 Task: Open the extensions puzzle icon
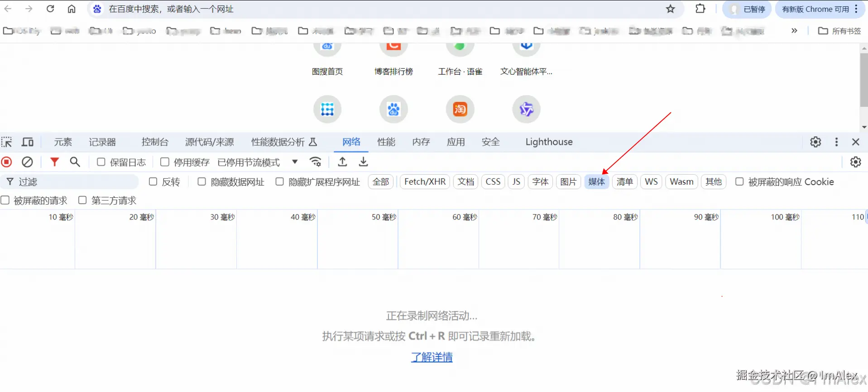coord(700,9)
